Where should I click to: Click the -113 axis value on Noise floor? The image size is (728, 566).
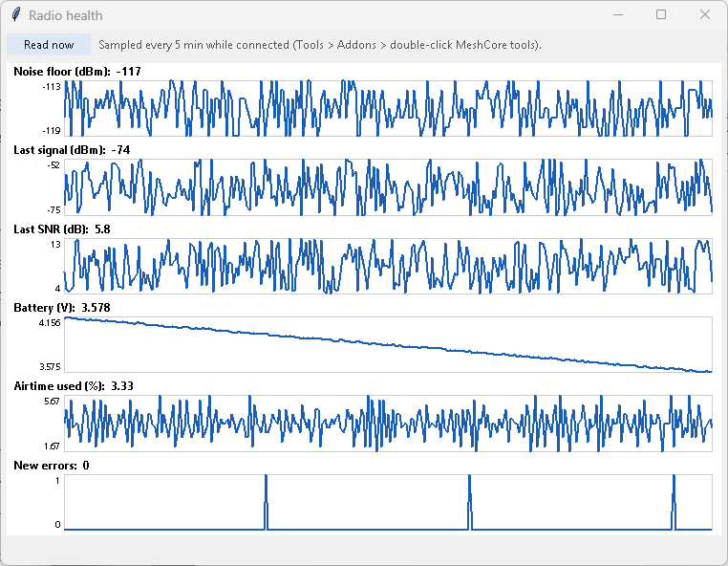pos(51,86)
